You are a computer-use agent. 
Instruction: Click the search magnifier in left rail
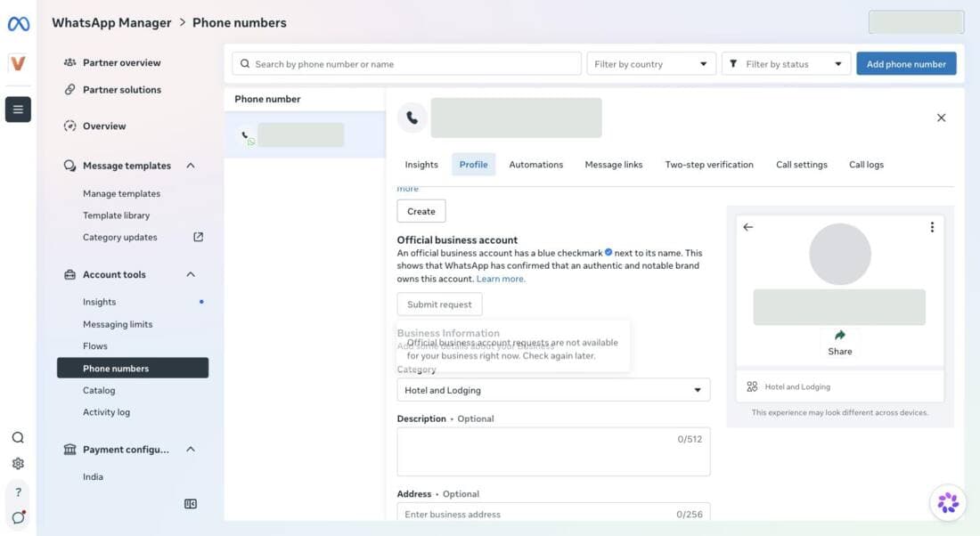coord(18,437)
